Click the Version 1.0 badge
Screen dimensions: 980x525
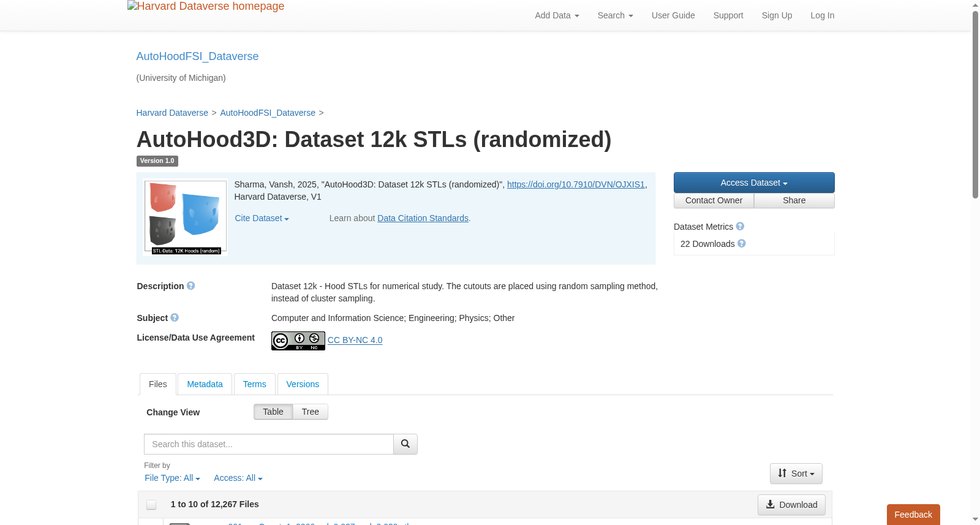pos(157,161)
